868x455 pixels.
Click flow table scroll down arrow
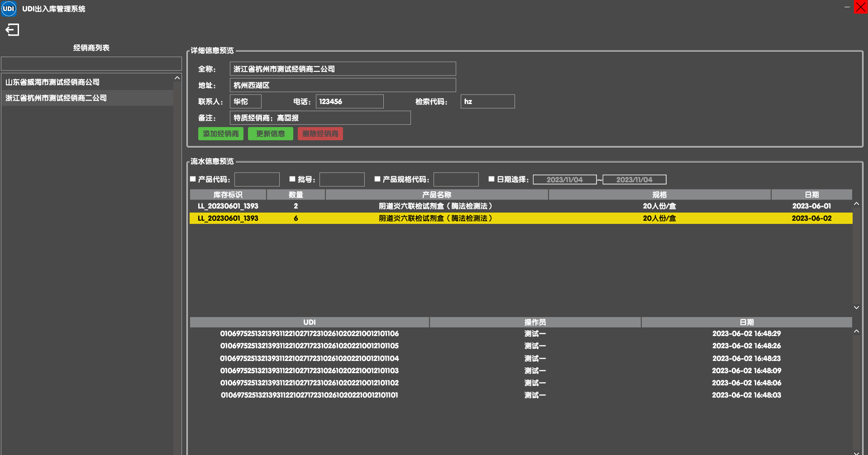[856, 308]
